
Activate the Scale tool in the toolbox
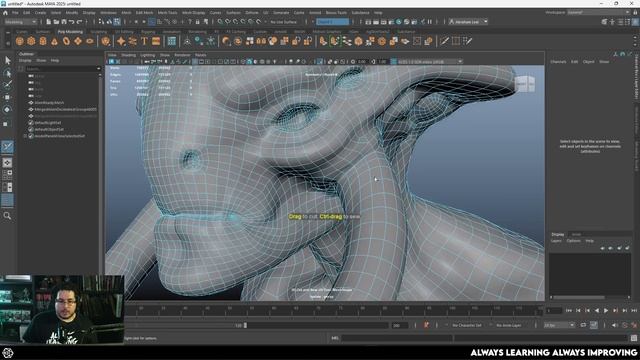pyautogui.click(x=7, y=123)
